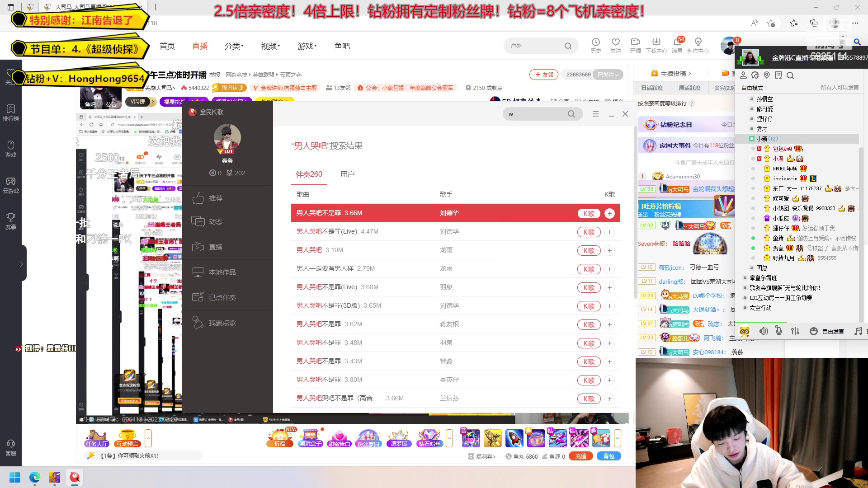Open 钻石粉丝 gift icon
Screen dimensions: 868x488
click(429, 438)
